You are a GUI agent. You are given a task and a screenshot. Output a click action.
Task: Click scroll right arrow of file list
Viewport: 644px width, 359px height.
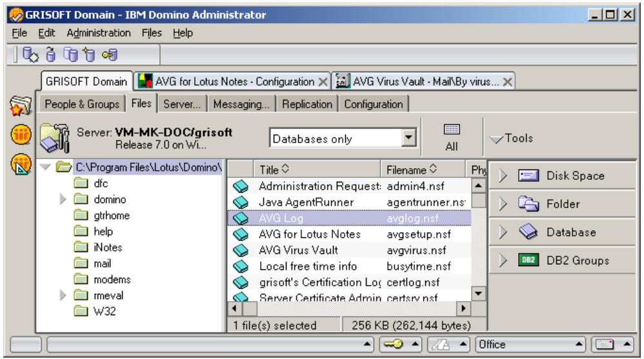click(463, 308)
